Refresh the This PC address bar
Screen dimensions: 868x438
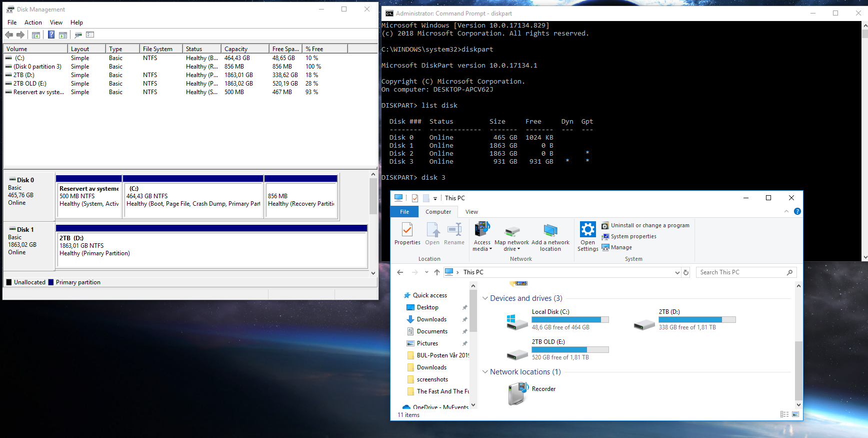[686, 272]
